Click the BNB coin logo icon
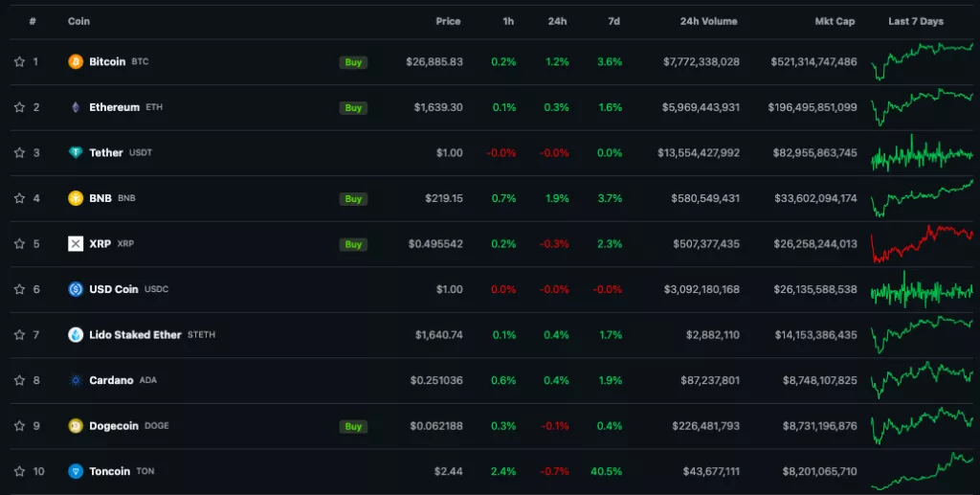The width and height of the screenshot is (980, 495). pyautogui.click(x=76, y=198)
